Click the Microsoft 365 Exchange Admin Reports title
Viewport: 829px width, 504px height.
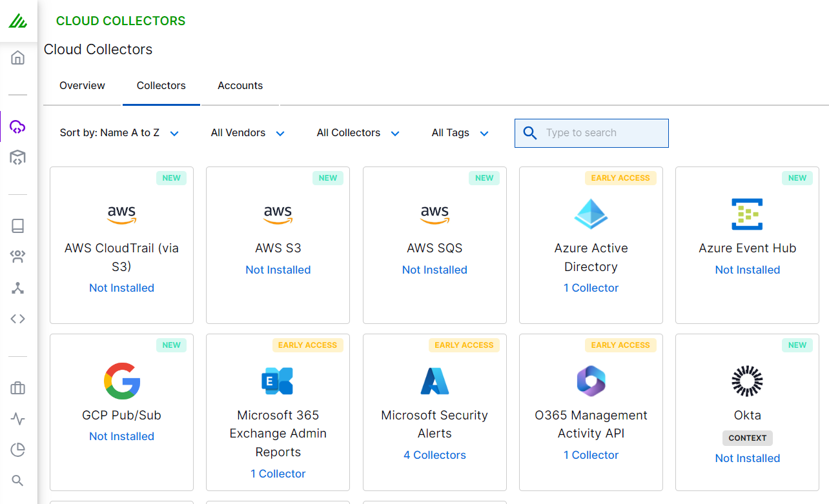point(278,433)
